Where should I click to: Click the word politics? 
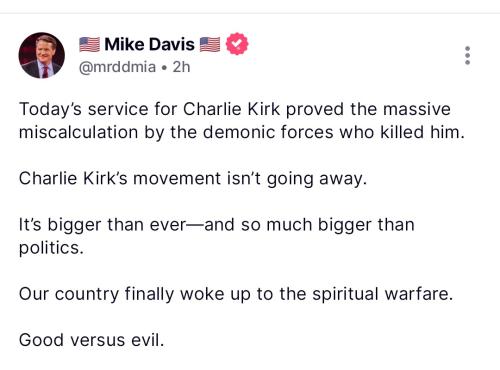(51, 248)
